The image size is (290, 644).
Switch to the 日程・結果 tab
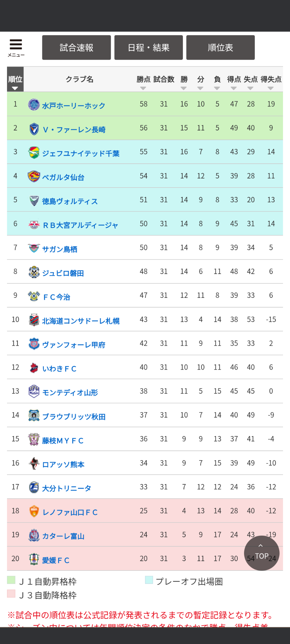(x=149, y=48)
